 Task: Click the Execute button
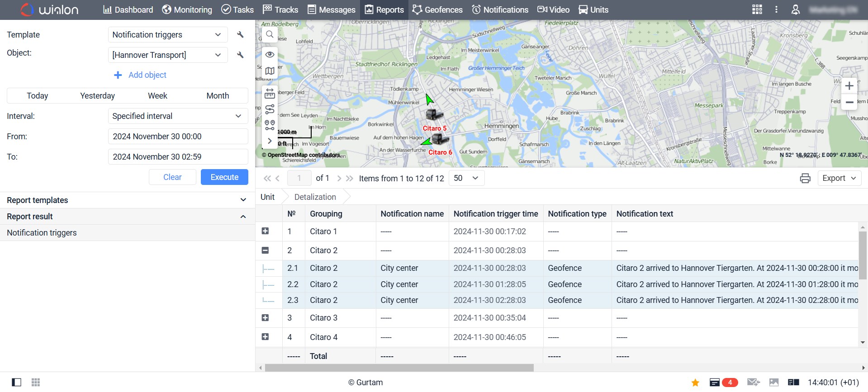click(x=224, y=177)
